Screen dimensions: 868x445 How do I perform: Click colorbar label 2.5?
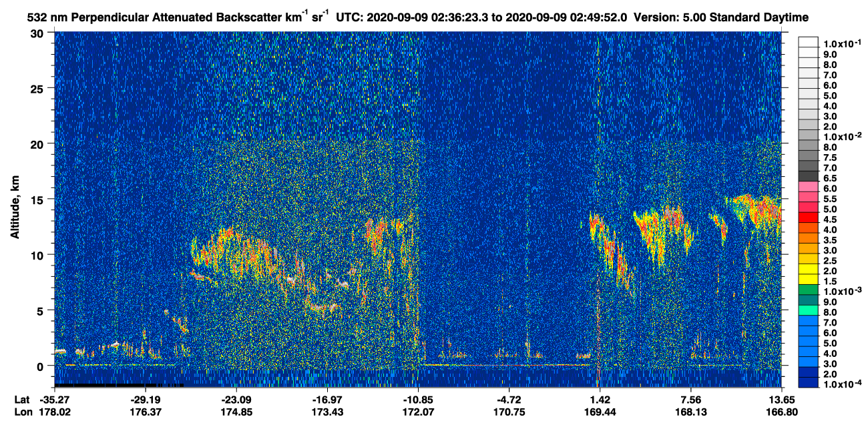point(831,261)
